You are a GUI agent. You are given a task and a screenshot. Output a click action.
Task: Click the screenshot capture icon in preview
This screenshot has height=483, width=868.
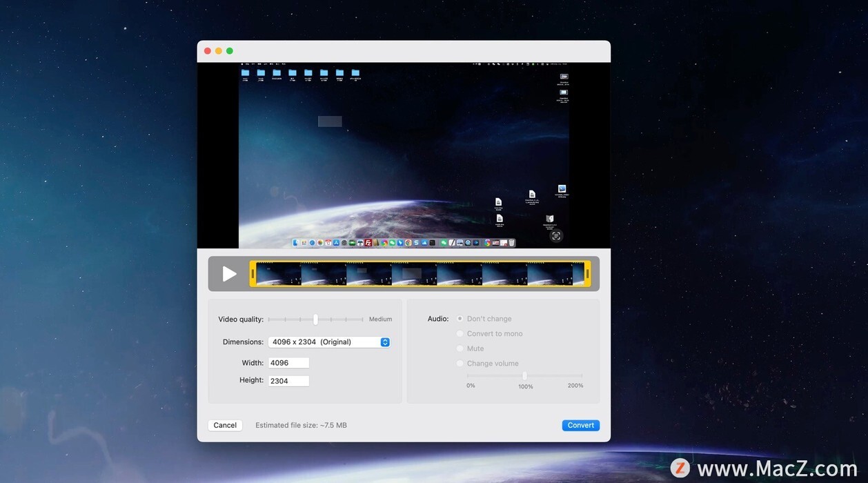(x=556, y=236)
